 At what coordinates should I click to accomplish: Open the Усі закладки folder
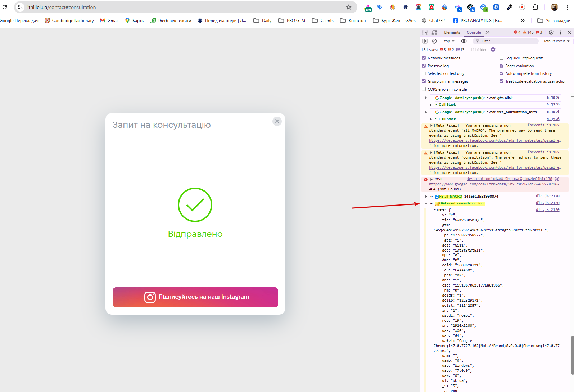click(x=554, y=21)
